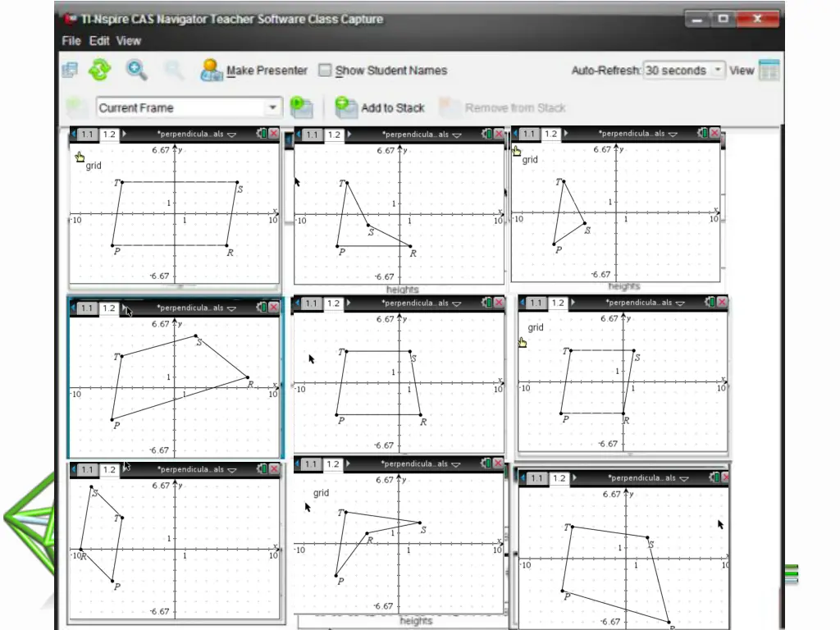Image resolution: width=840 pixels, height=630 pixels.
Task: Click the previous-page arrow in the bottom-right capture
Action: click(x=523, y=478)
